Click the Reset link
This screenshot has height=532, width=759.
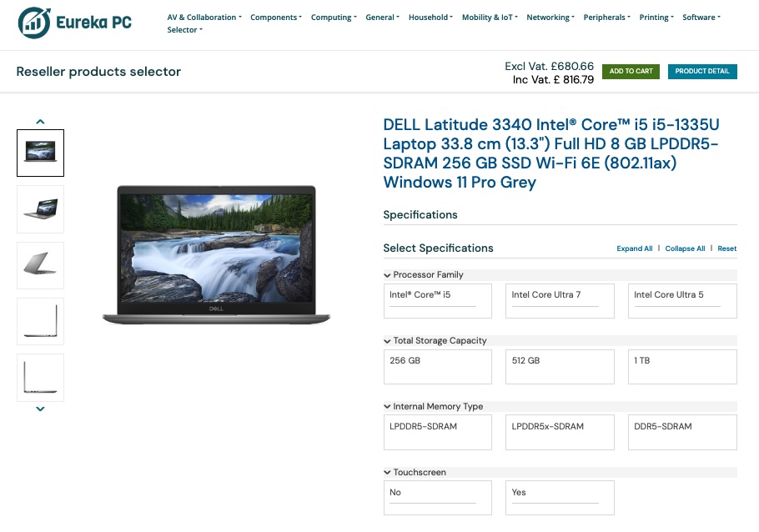726,248
